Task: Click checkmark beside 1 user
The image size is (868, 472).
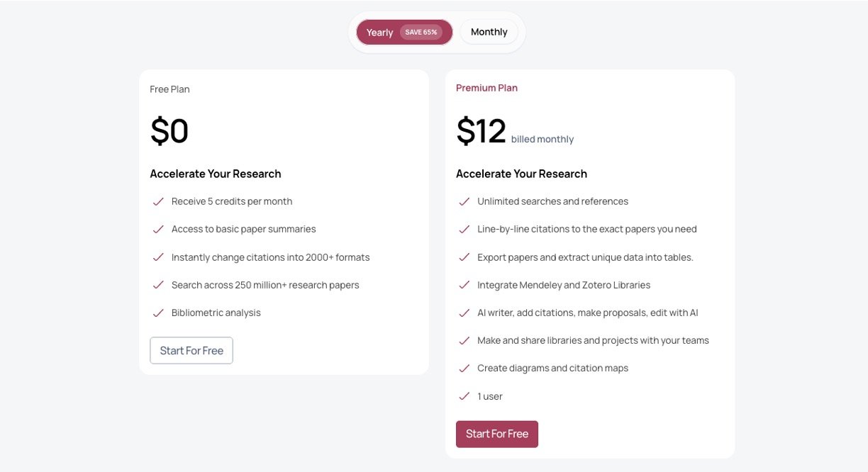Action: pyautogui.click(x=464, y=396)
